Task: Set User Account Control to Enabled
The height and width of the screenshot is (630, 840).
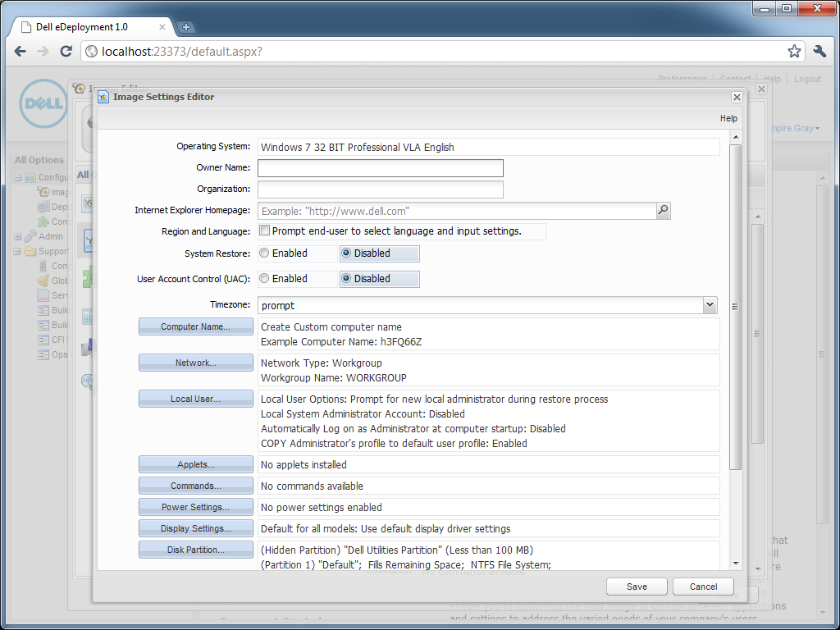Action: pos(264,279)
